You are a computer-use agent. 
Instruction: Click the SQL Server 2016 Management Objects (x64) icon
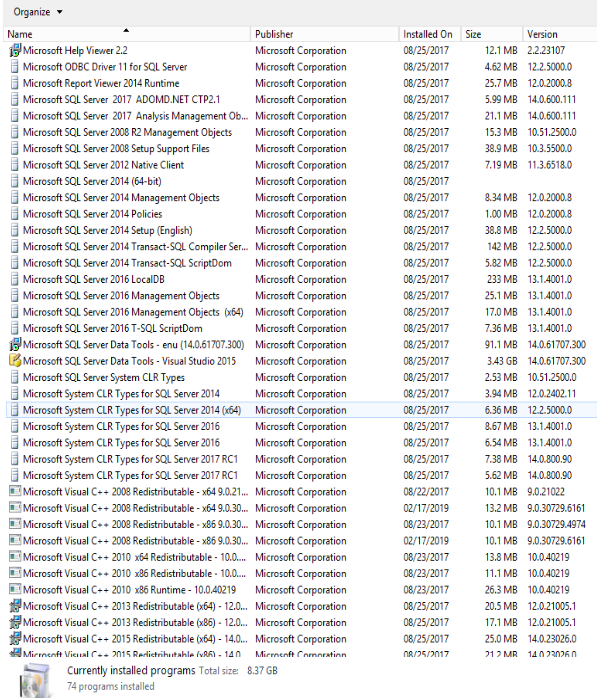[x=15, y=312]
